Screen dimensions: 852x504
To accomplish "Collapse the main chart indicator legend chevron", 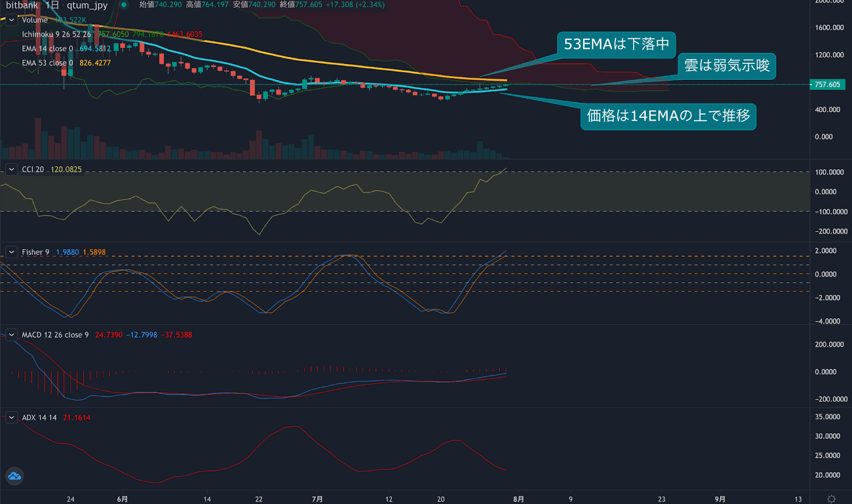I will point(11,20).
